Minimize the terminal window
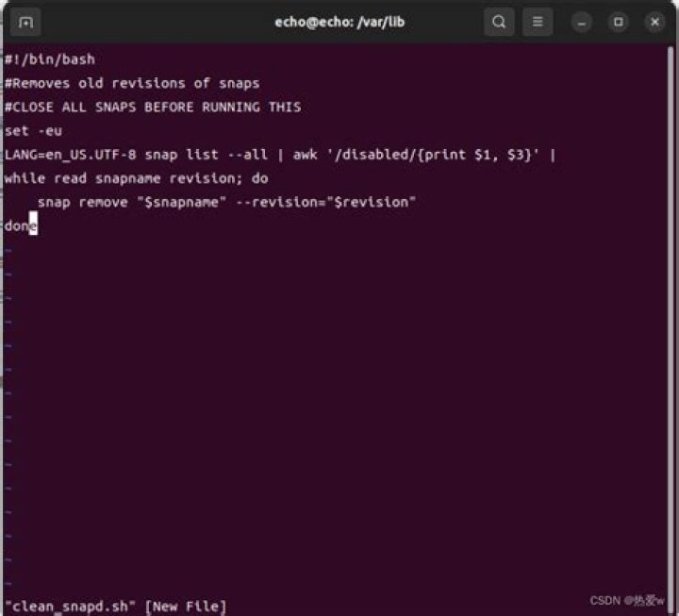The width and height of the screenshot is (679, 616). point(582,22)
